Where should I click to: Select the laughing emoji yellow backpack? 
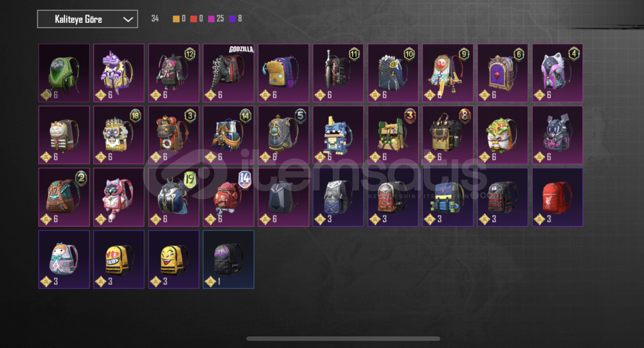[174, 259]
